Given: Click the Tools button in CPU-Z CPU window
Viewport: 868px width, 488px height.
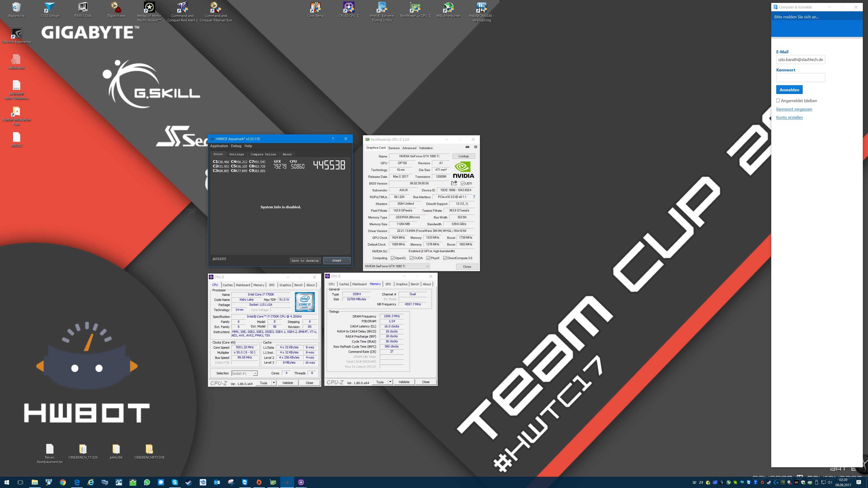Looking at the screenshot, I should (264, 383).
